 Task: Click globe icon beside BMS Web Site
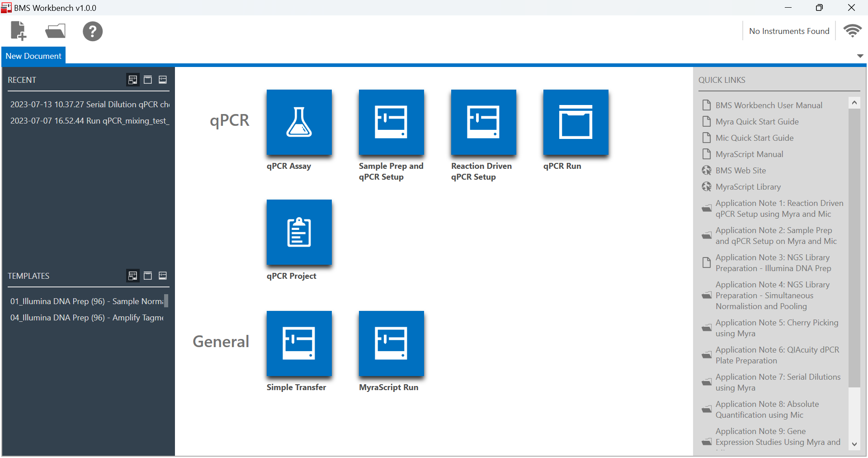[x=707, y=170]
